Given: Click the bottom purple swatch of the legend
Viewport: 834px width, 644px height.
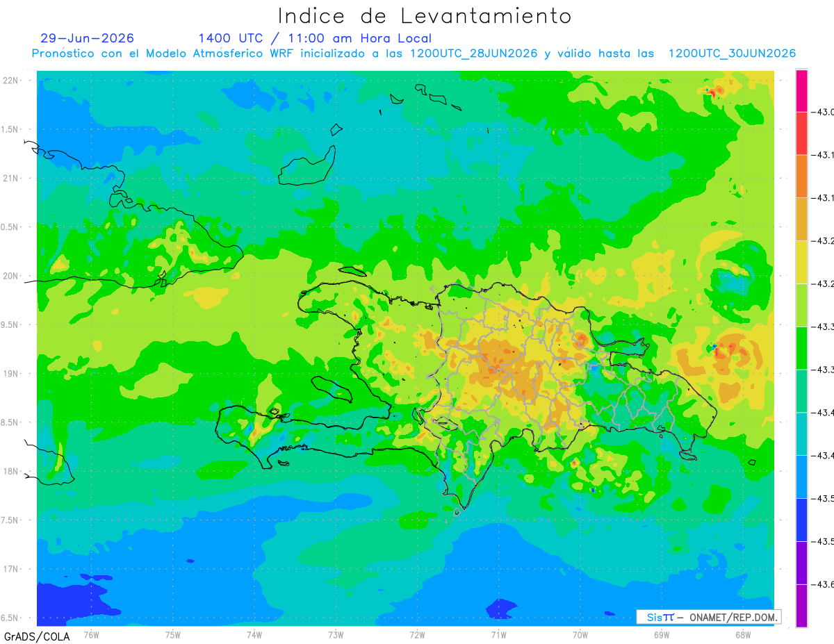Looking at the screenshot, I should pyautogui.click(x=801, y=605).
